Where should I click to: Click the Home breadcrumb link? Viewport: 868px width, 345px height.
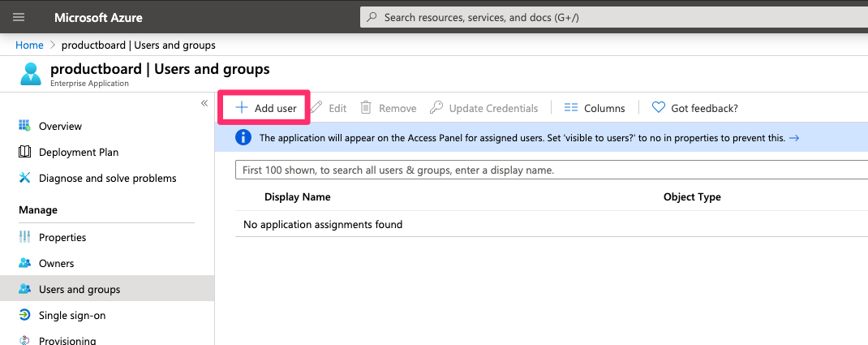pyautogui.click(x=29, y=45)
